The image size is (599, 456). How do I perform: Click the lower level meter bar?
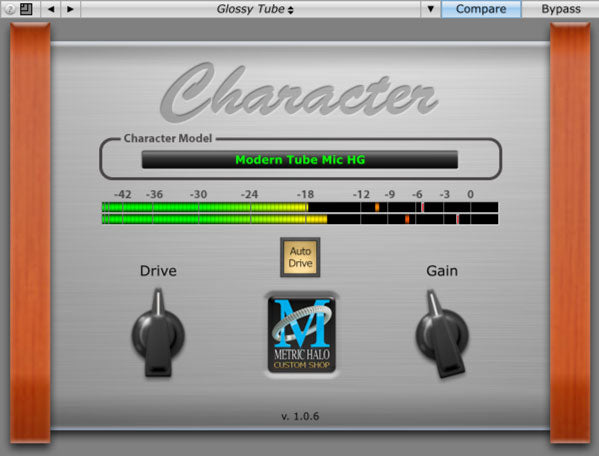[x=300, y=219]
